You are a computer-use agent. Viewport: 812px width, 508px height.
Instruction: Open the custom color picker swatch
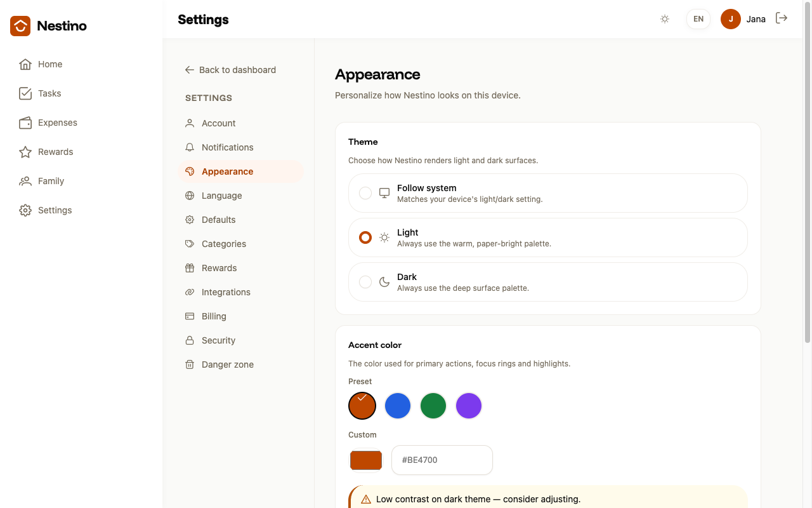point(366,460)
